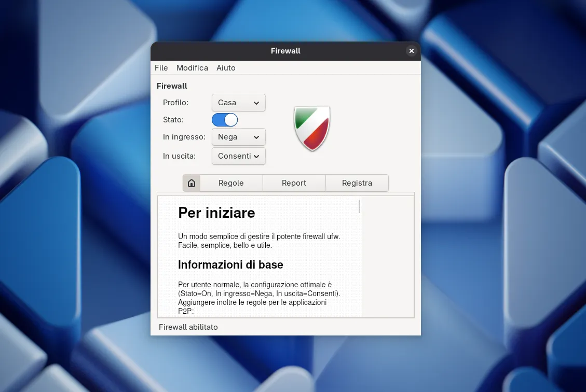Toggle the Stato firewall switch
586x392 pixels.
[x=225, y=120]
